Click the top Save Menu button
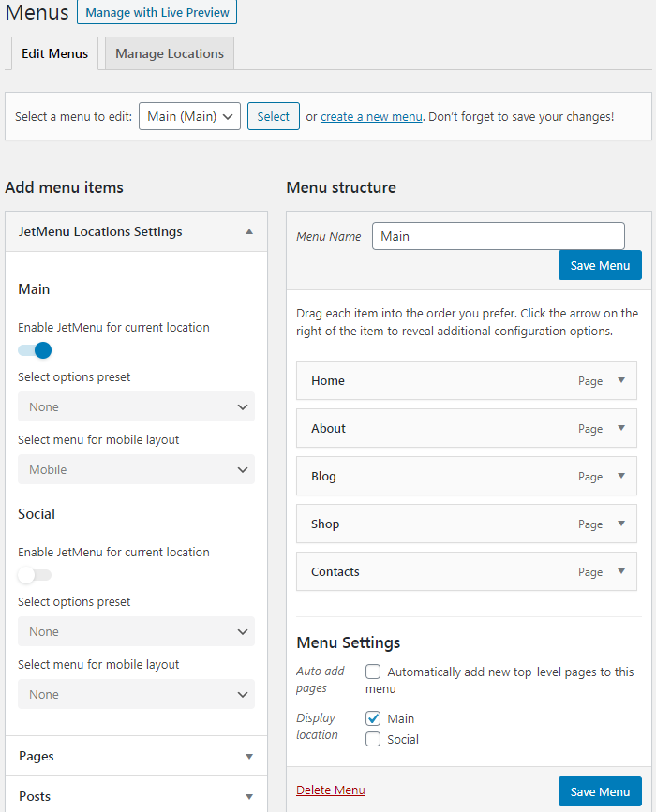This screenshot has height=812, width=656. tap(600, 265)
